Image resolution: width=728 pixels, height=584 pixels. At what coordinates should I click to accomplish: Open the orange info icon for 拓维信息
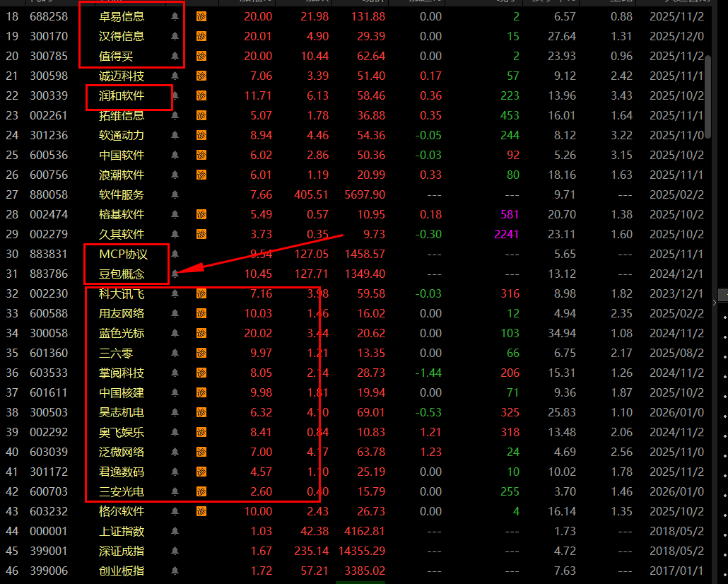click(201, 116)
